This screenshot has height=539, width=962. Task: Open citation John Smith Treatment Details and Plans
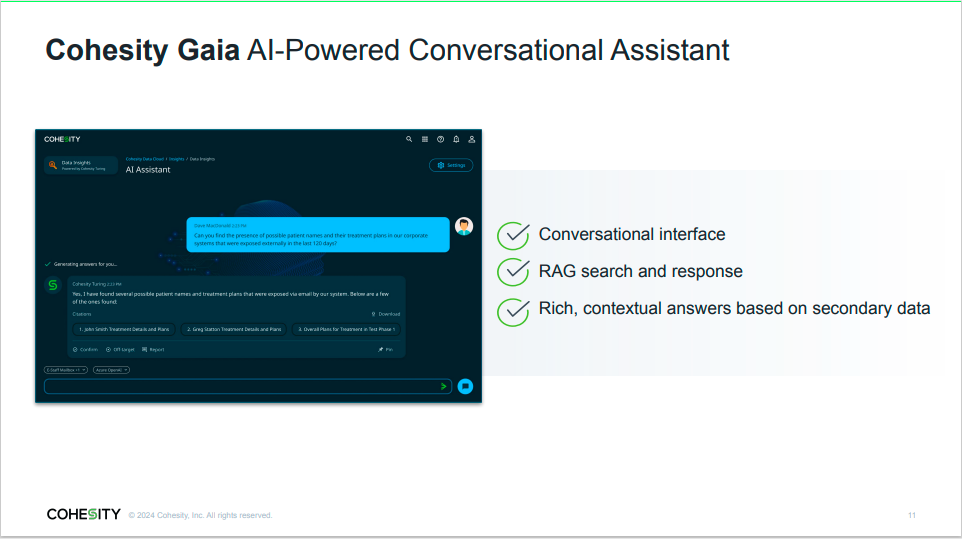(124, 329)
